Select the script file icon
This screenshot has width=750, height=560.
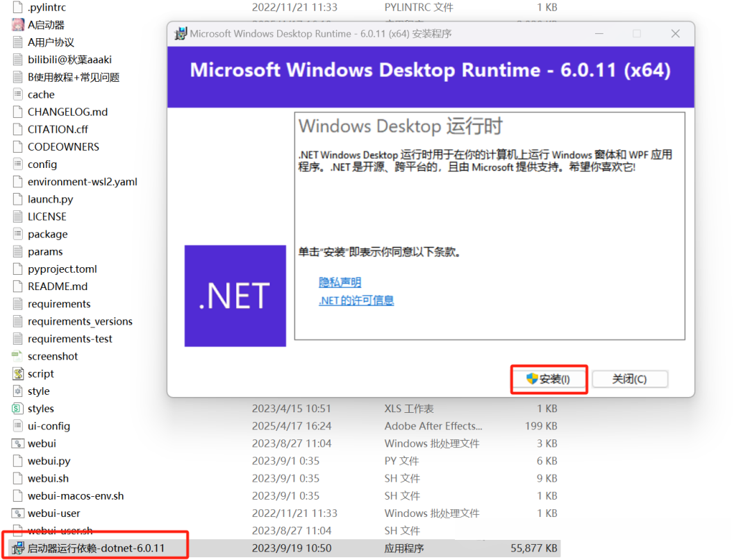[x=17, y=373]
